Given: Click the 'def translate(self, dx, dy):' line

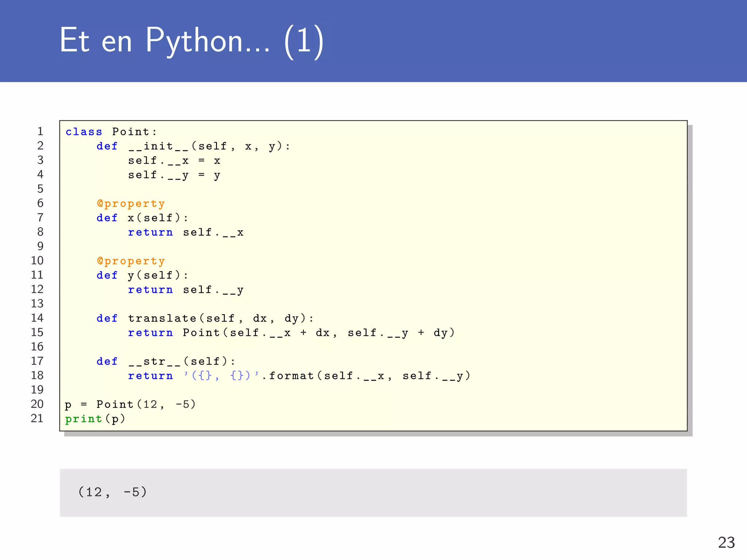Looking at the screenshot, I should pos(205,318).
